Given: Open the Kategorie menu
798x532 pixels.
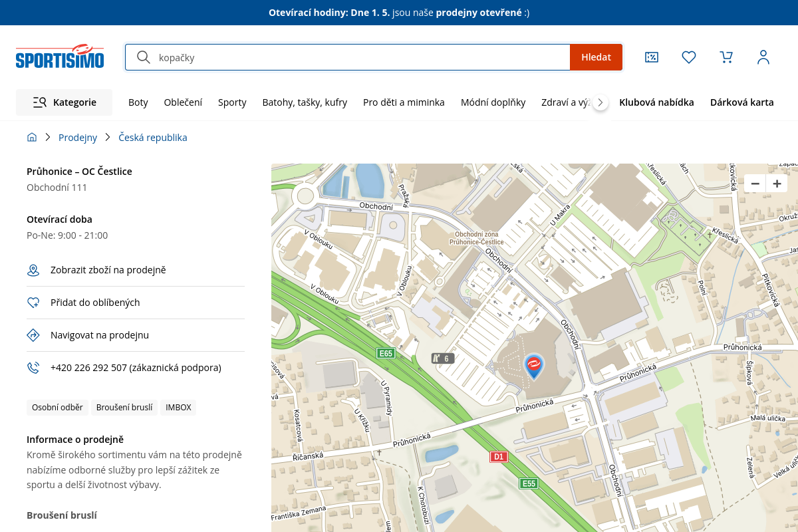Looking at the screenshot, I should tap(65, 102).
